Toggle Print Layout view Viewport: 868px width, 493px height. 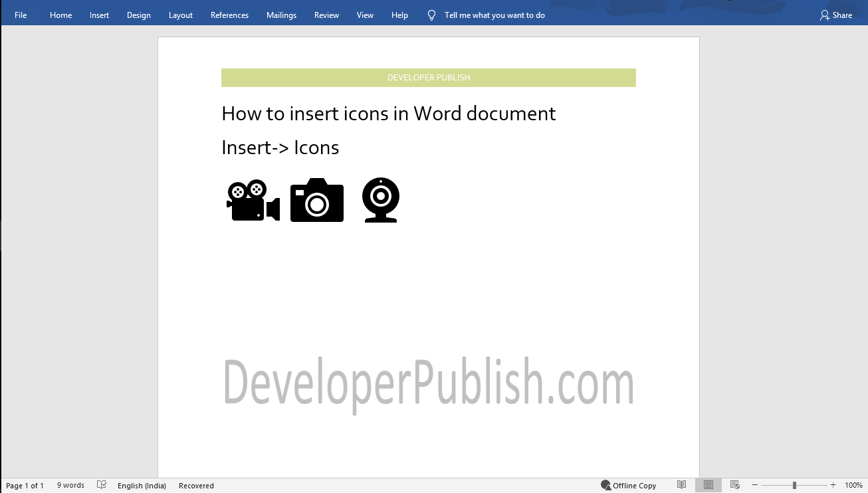[x=708, y=485]
